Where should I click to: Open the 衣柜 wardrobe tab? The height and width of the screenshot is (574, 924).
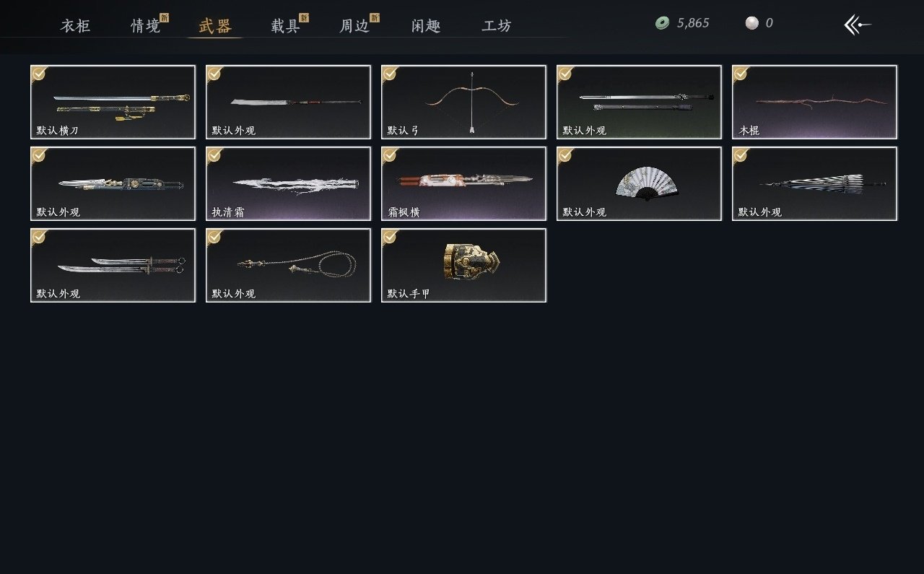pos(75,26)
